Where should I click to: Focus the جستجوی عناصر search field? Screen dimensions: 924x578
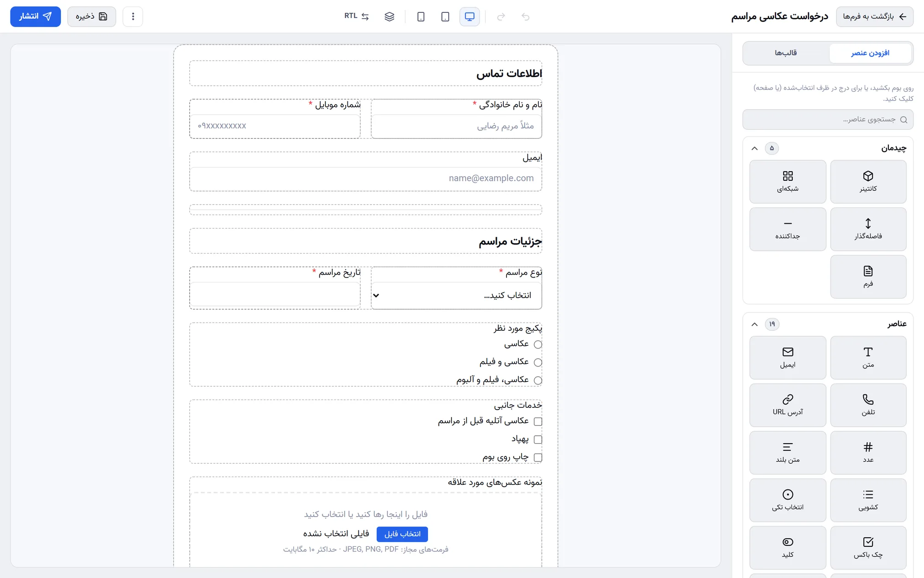pos(828,119)
